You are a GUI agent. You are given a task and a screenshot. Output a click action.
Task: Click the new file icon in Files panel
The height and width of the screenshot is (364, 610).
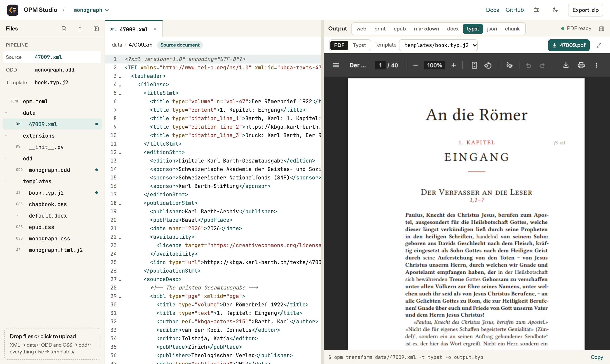point(64,29)
